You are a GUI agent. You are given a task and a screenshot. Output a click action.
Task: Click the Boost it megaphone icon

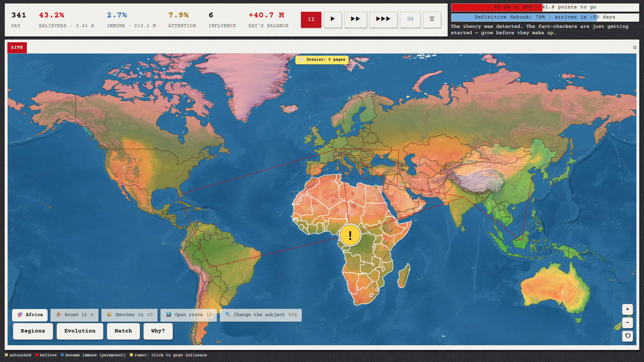pos(59,315)
